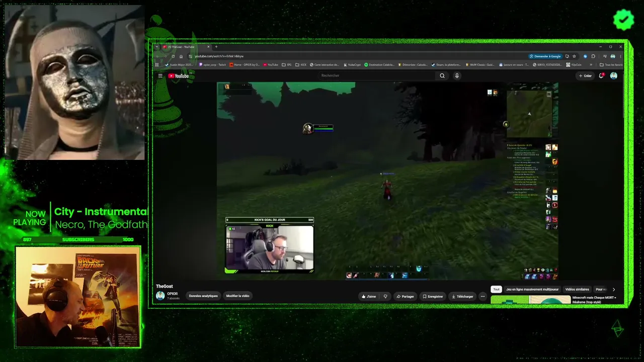This screenshot has width=644, height=362.
Task: Open the Minecraft mais Chaque MORT video thumbnail
Action: point(530,301)
